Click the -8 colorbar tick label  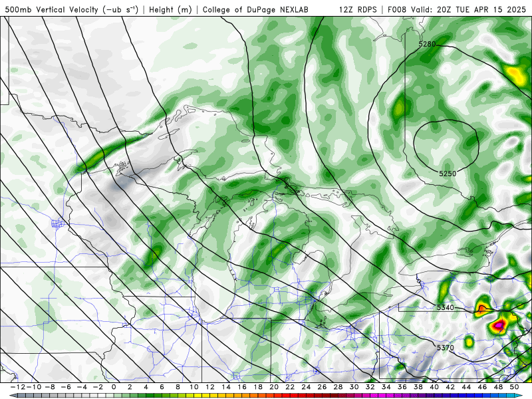49,387
